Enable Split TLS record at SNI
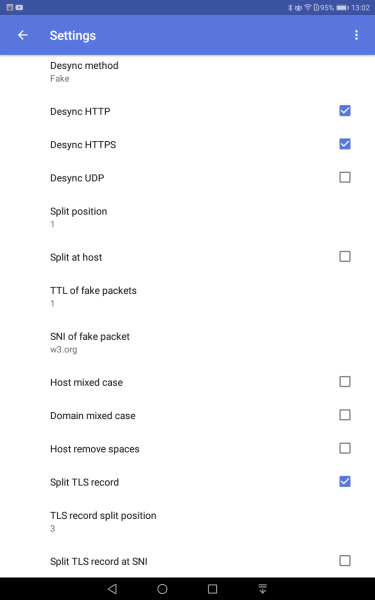Screen dimensions: 375x600 pos(345,561)
